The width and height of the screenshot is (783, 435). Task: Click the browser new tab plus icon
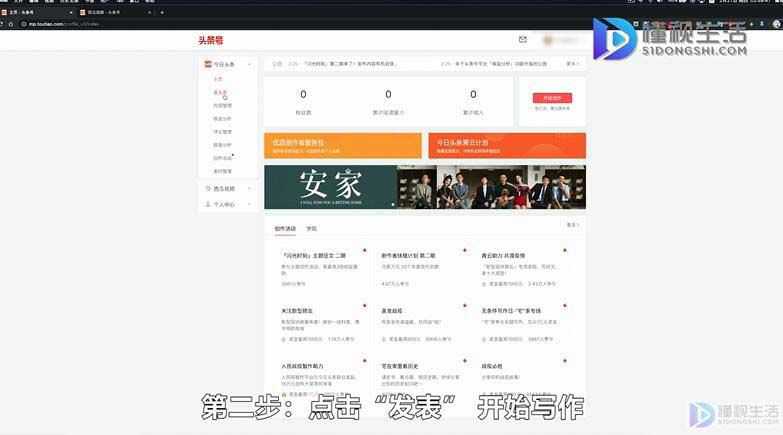(162, 12)
